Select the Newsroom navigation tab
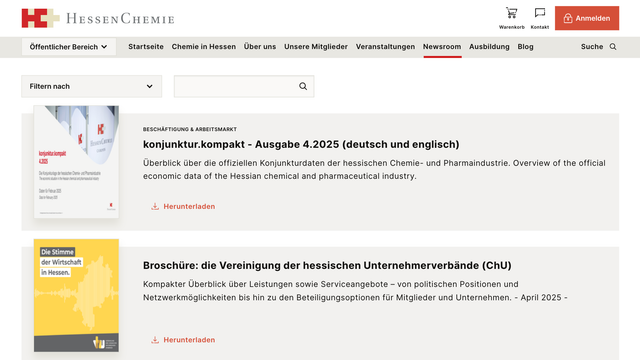 (442, 47)
